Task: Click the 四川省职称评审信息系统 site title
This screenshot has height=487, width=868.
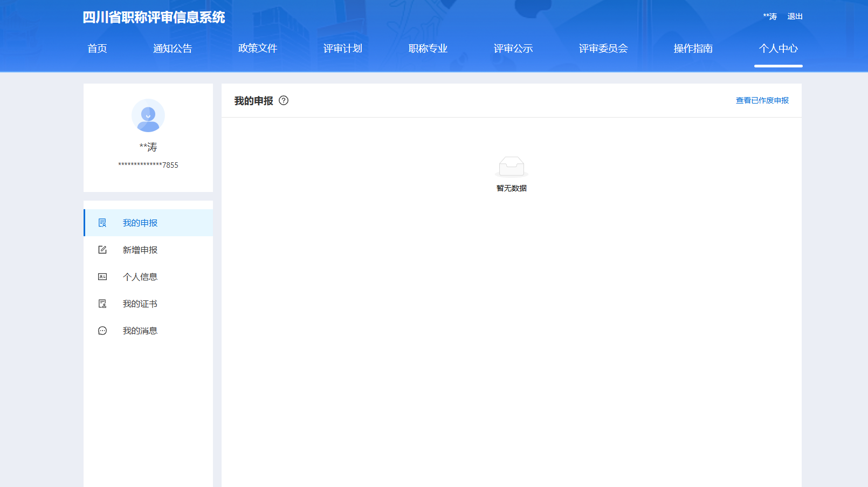Action: tap(154, 17)
